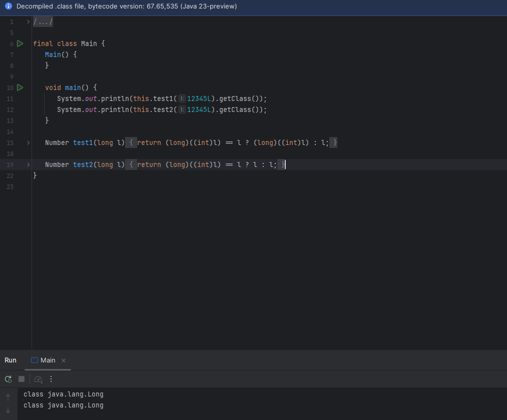Click the Main tab window icon
Screen dimensions: 507x420
point(35,360)
